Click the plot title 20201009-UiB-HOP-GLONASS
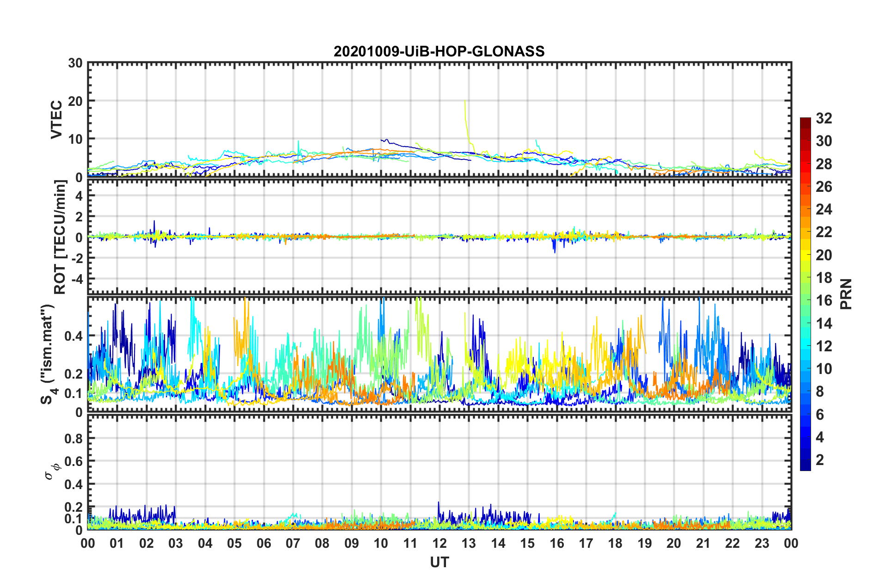This screenshot has height=588, width=879. tap(439, 51)
